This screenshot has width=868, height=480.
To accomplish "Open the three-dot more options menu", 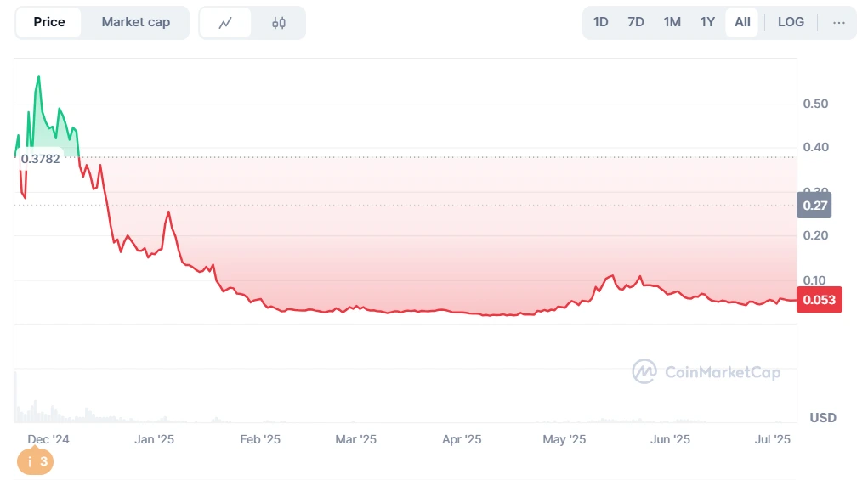I will 838,23.
